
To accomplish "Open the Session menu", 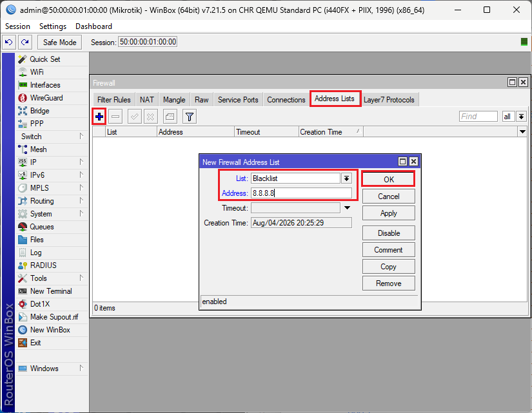I will (17, 26).
